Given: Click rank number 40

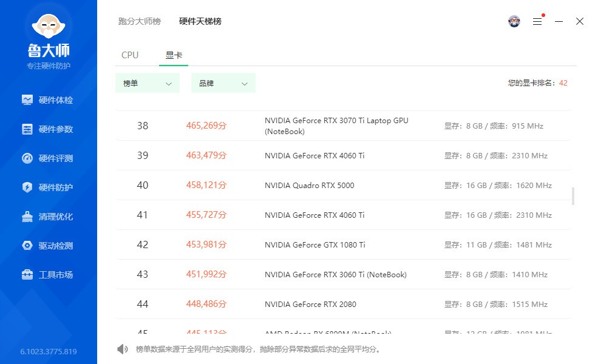Looking at the screenshot, I should [142, 185].
